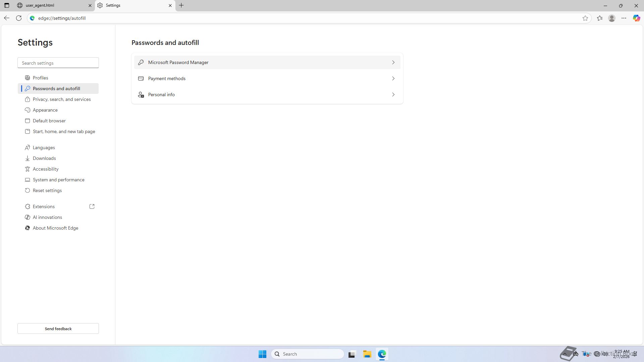Open Extensions external link
Image resolution: width=644 pixels, height=362 pixels.
tap(92, 206)
